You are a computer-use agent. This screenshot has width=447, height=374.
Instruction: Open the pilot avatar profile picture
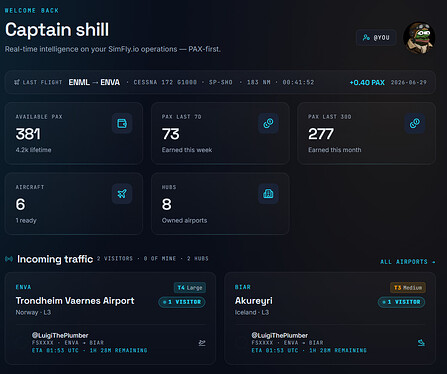(x=419, y=38)
